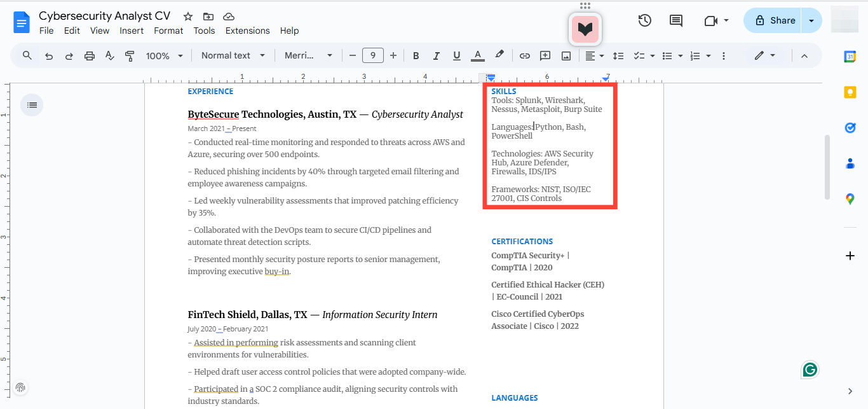Insert a link
This screenshot has height=409, width=868.
[525, 56]
